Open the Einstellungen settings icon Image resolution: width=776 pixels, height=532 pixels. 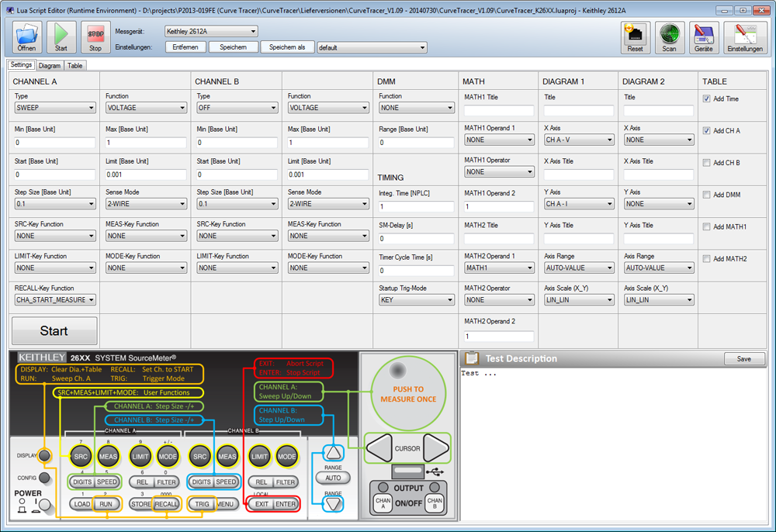click(744, 33)
